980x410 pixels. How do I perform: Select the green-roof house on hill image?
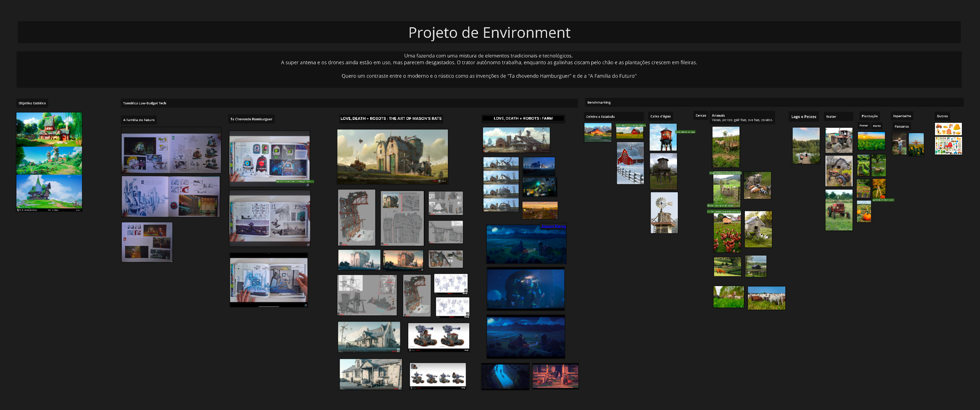coord(49,193)
